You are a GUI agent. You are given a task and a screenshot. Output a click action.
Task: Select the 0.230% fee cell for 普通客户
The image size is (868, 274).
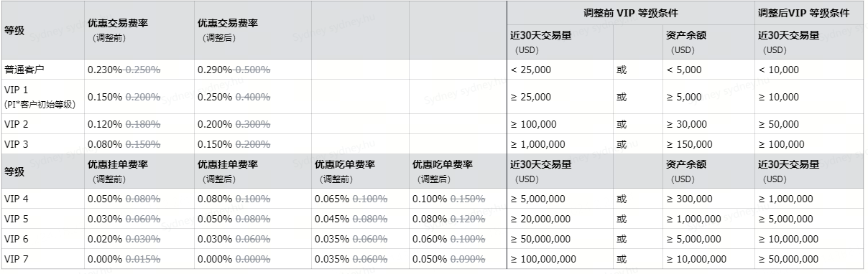(x=139, y=70)
